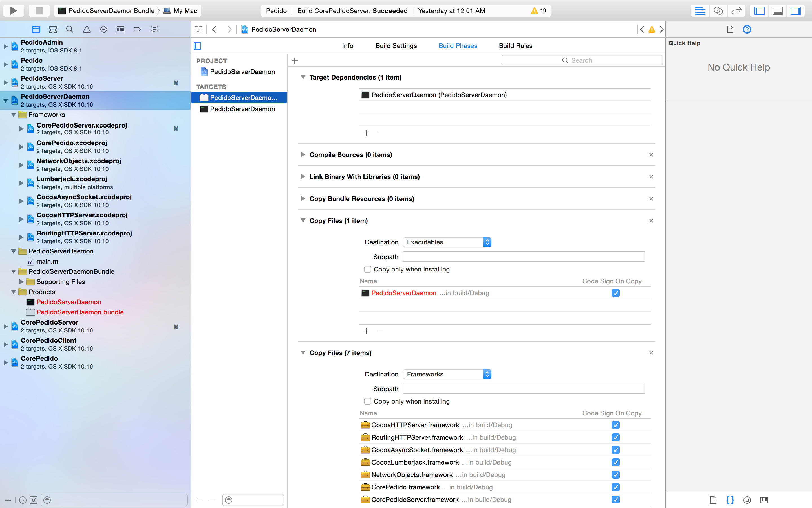Toggle the Navigator pane visibility
This screenshot has width=812, height=508.
click(x=759, y=11)
